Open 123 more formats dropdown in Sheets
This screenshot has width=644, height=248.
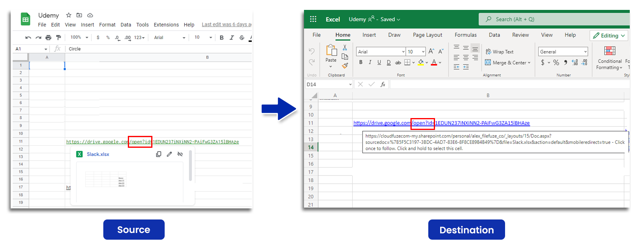coord(139,38)
